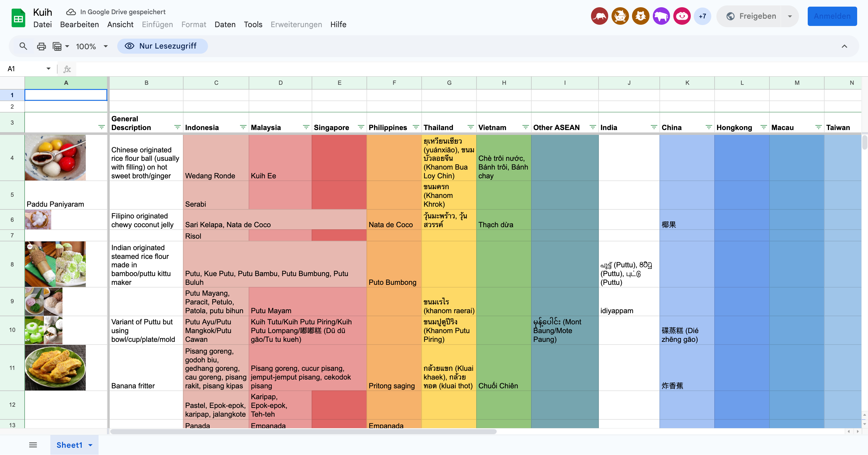Click the Google Sheets home logo
Screen dimensions: 868x455
pos(18,18)
